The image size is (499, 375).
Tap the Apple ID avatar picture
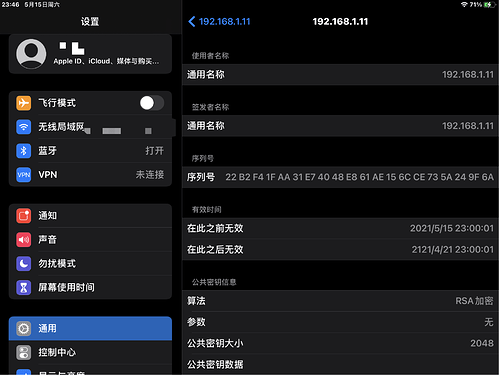31,54
